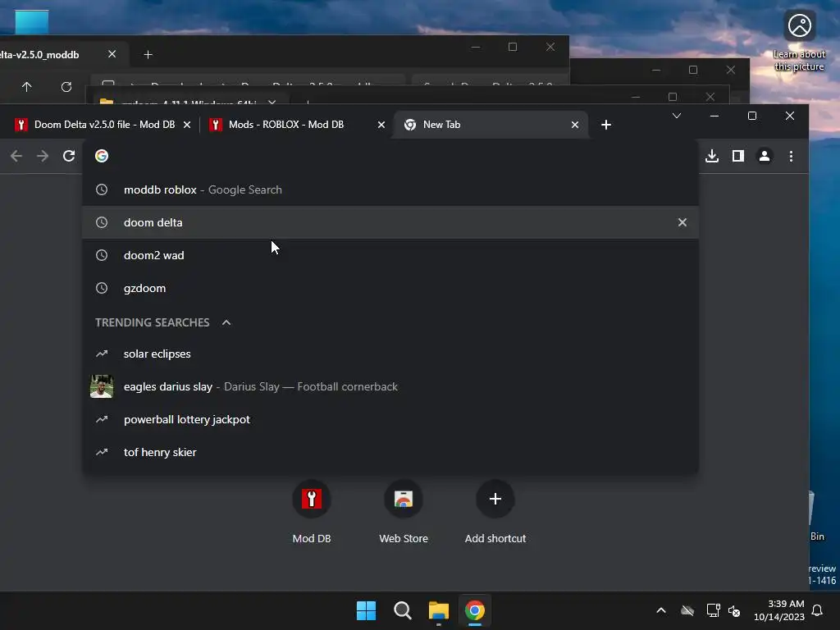This screenshot has height=630, width=840.
Task: Click Darius Slay thumbnail image
Action: point(102,386)
